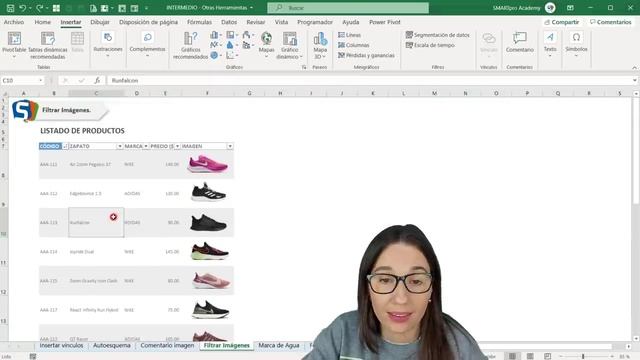Collapse the ribbon
Screen dimensions: 640x360
[634, 67]
